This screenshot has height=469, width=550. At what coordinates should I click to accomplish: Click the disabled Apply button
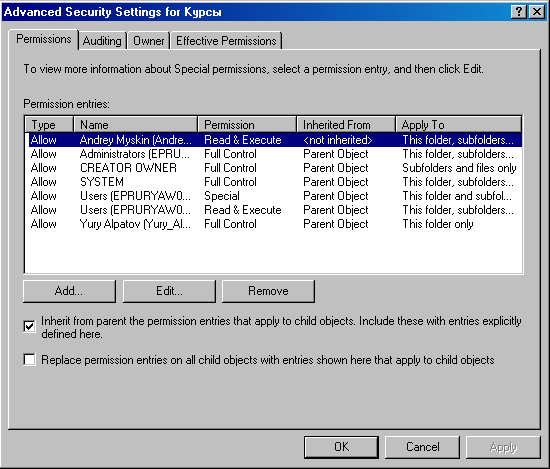coord(503,447)
